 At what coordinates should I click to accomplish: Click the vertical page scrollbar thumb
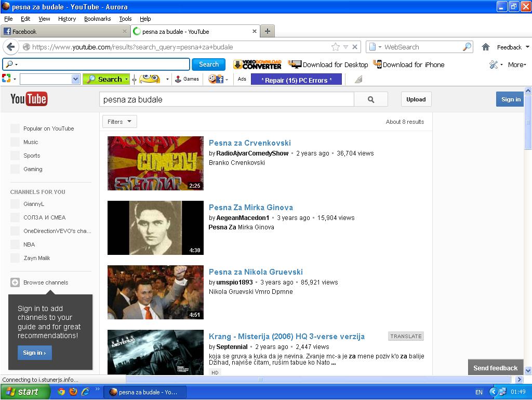pyautogui.click(x=528, y=122)
